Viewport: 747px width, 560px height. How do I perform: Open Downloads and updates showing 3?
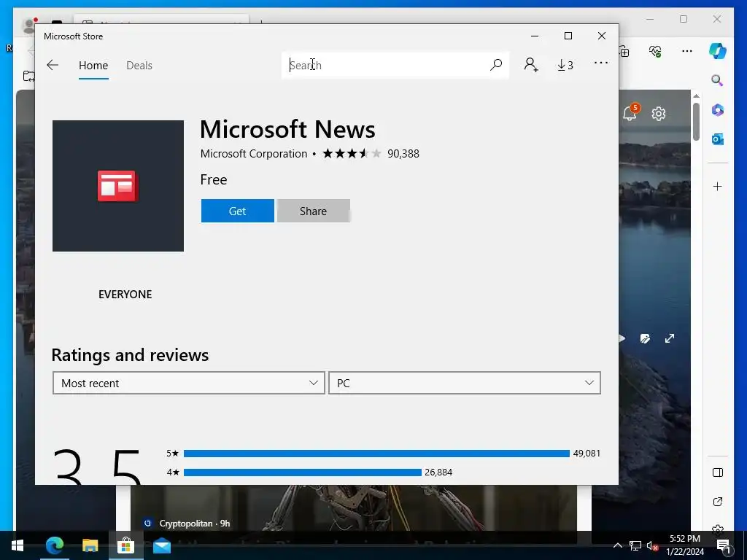point(565,65)
